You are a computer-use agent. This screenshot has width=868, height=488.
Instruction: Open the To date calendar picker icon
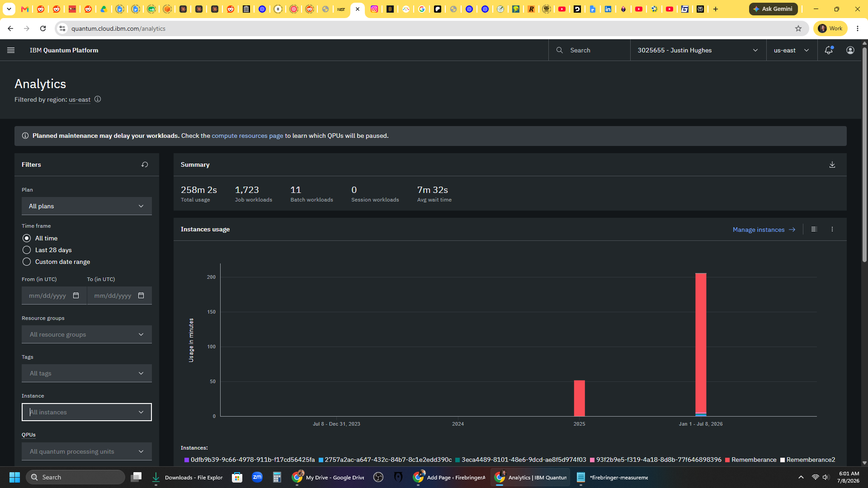click(x=141, y=296)
